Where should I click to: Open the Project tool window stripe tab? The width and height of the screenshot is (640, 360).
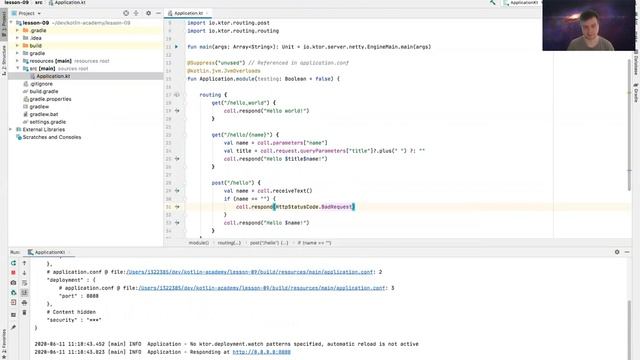pyautogui.click(x=4, y=25)
